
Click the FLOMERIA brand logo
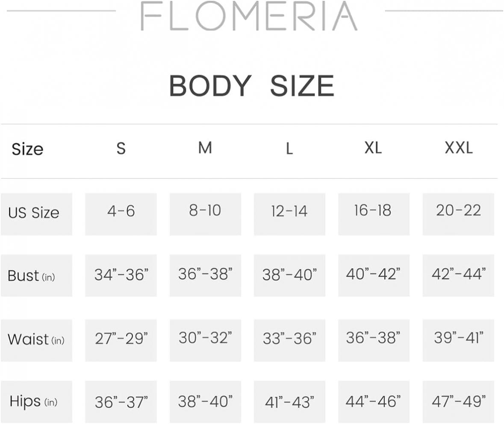pos(249,16)
